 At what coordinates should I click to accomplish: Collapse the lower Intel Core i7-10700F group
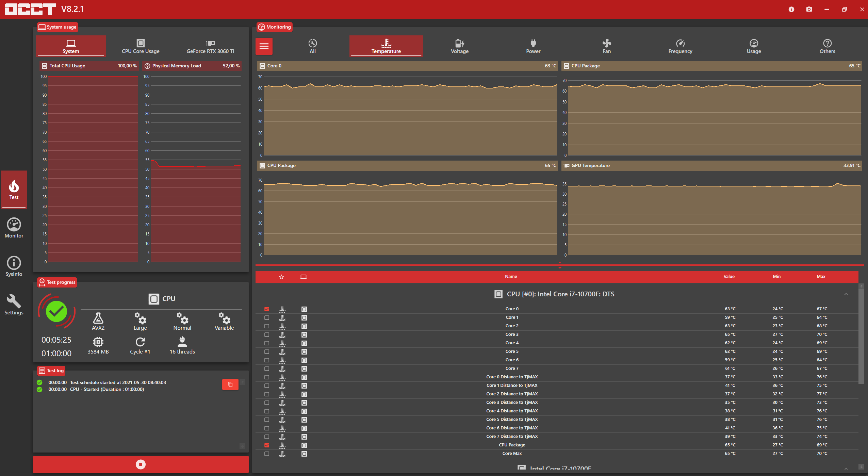[x=846, y=469]
